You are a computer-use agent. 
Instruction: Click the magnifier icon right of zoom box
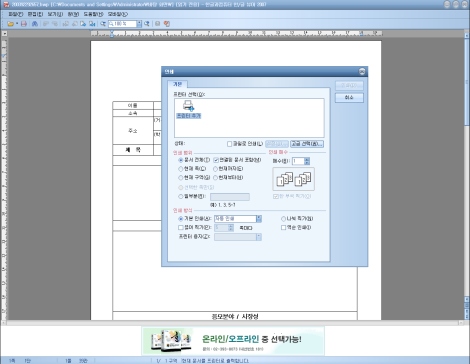[147, 24]
